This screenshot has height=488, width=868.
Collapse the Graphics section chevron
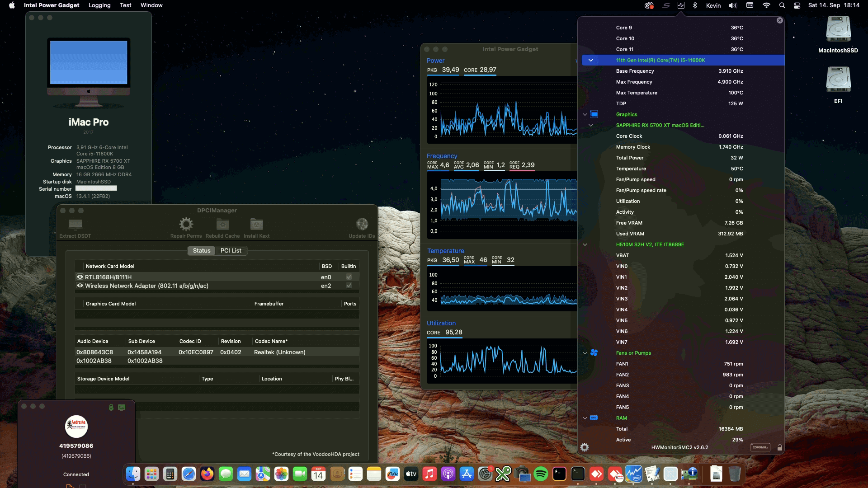pos(585,114)
